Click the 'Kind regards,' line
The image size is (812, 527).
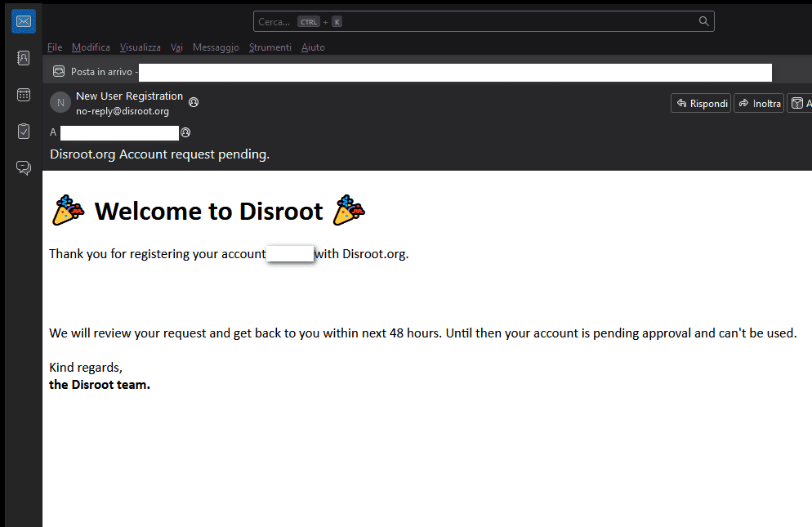click(x=86, y=368)
